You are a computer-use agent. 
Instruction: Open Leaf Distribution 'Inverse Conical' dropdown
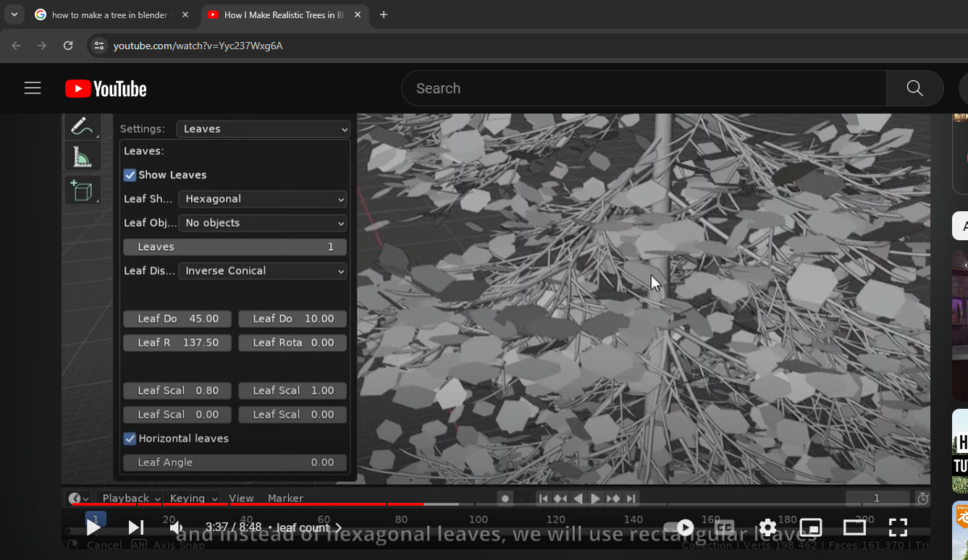[262, 271]
